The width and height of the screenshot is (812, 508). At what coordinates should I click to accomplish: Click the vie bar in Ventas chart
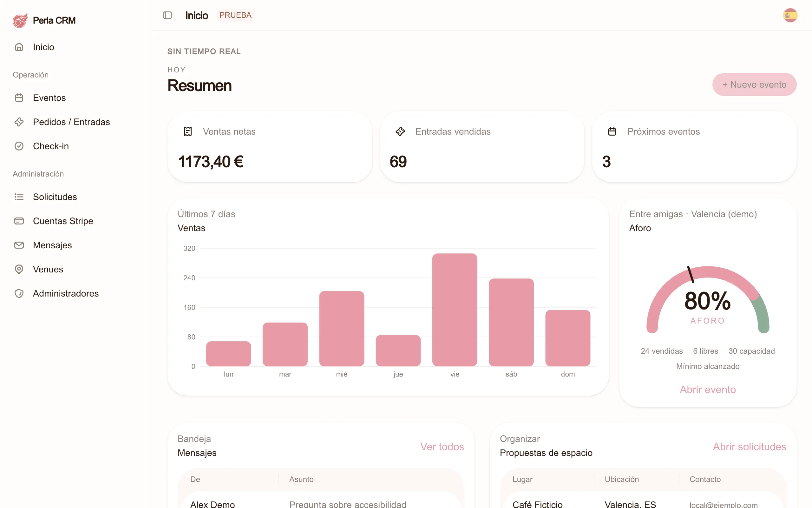click(455, 310)
